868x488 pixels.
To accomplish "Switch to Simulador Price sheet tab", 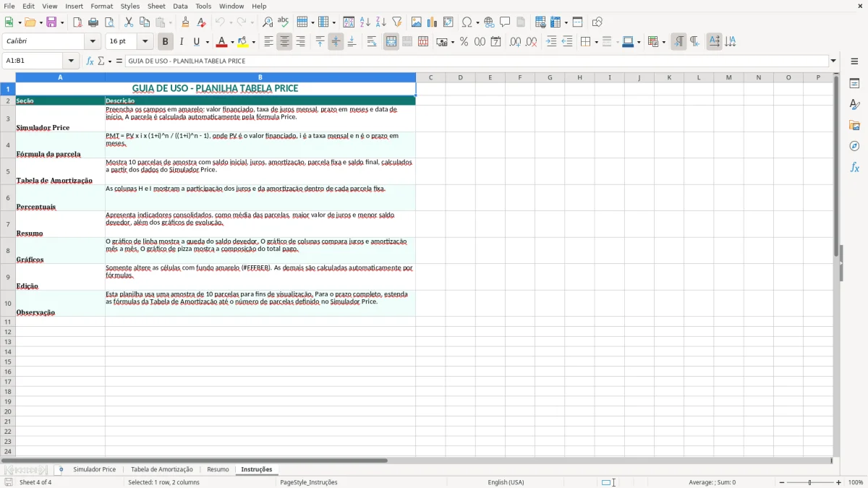I will tap(94, 470).
